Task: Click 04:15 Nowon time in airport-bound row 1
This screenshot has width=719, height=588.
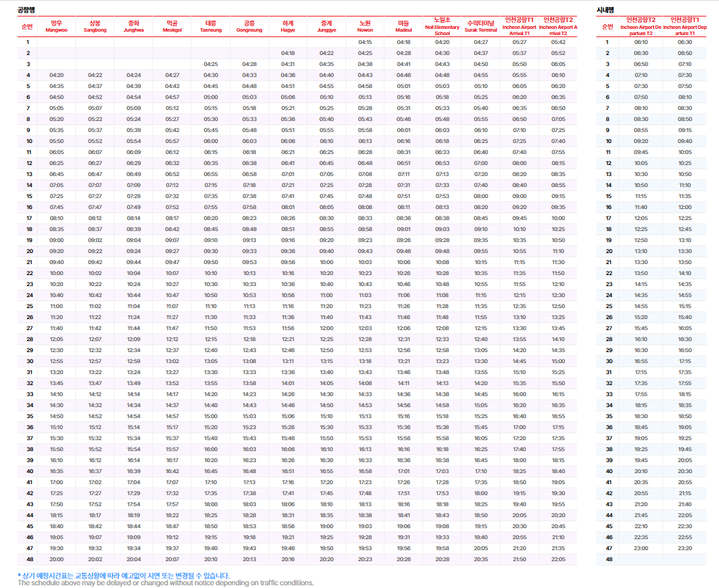Action: pyautogui.click(x=365, y=42)
